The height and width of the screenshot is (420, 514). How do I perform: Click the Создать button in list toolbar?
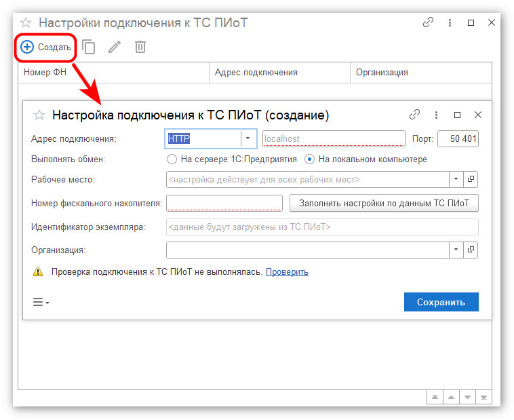coord(45,47)
